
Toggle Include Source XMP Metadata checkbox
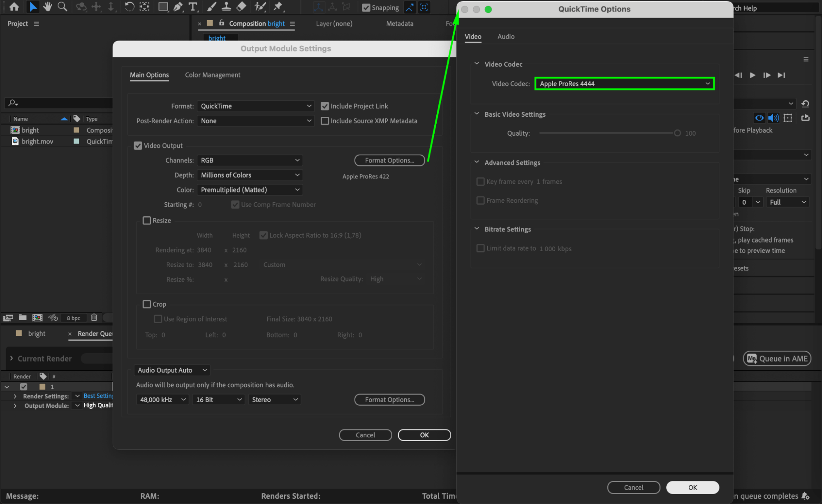[325, 121]
